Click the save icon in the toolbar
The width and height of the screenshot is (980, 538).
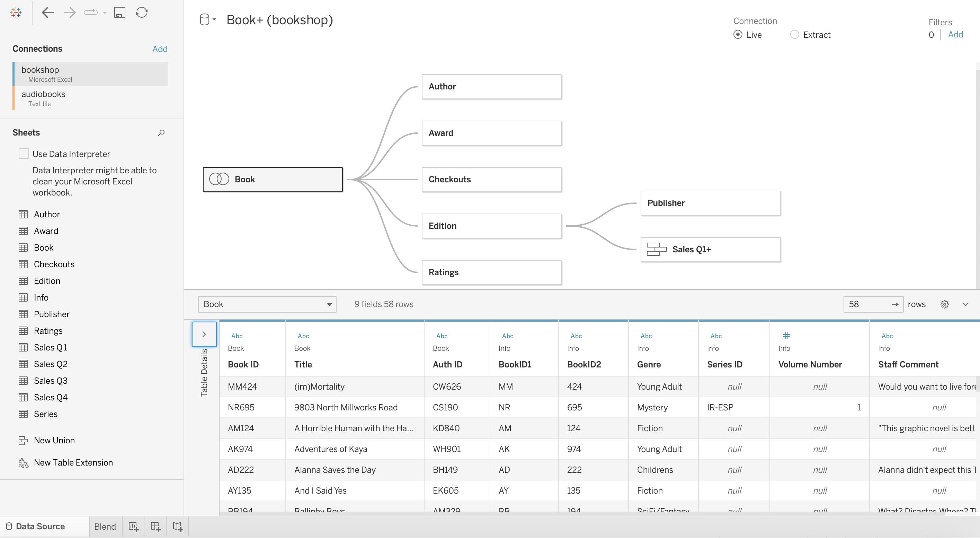point(119,12)
